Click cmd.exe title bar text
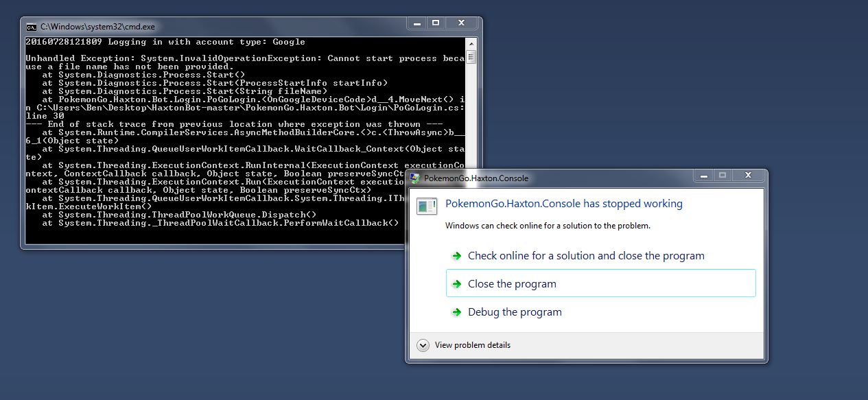 98,27
